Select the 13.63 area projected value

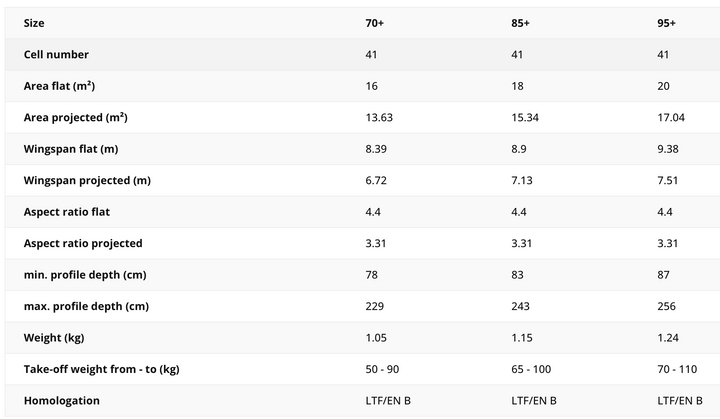379,117
